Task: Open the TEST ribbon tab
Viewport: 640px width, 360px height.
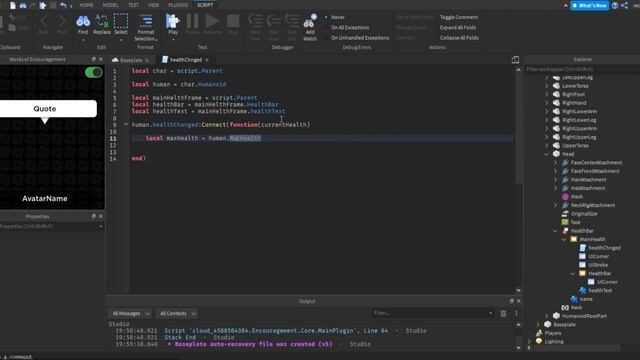Action: point(133,5)
